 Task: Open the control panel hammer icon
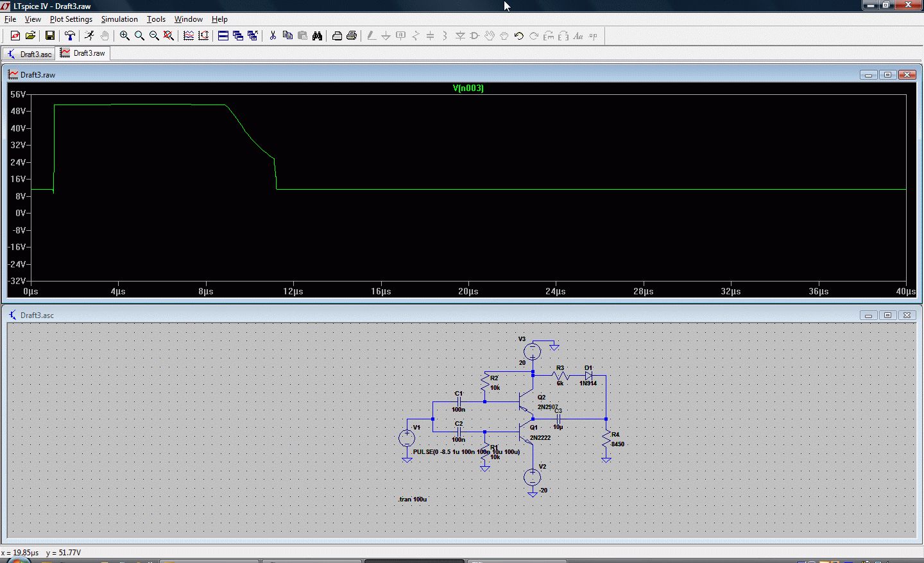(x=70, y=36)
